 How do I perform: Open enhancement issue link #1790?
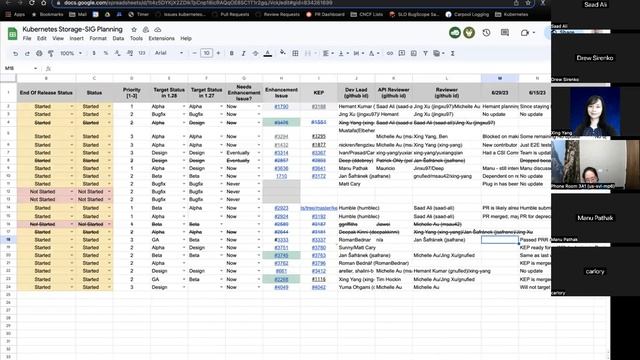pyautogui.click(x=281, y=107)
